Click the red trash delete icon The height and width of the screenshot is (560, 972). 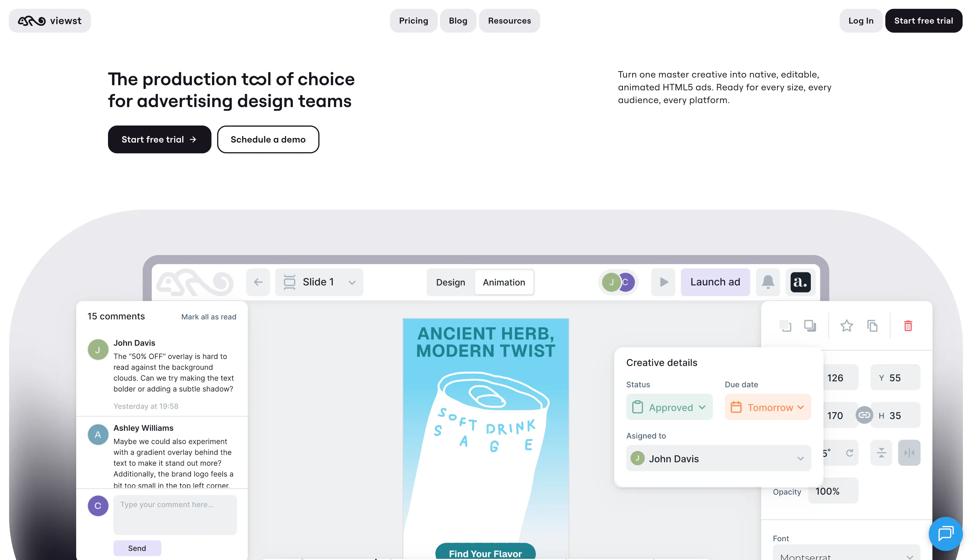pos(908,326)
